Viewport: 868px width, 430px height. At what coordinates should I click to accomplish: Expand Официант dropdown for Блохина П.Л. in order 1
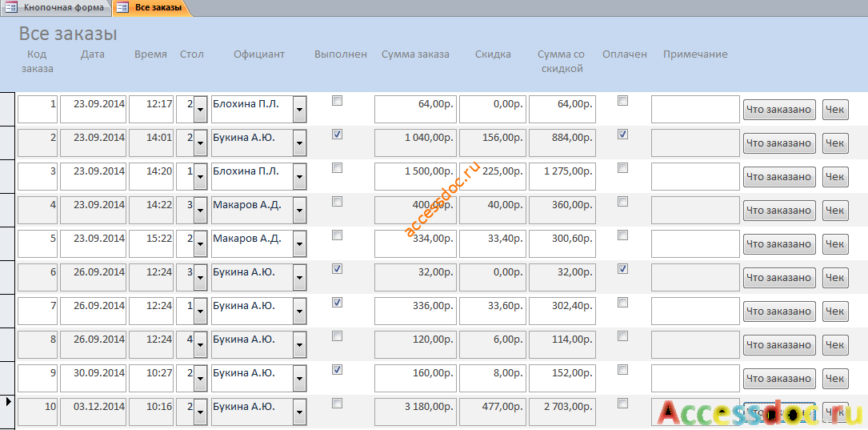coord(299,110)
